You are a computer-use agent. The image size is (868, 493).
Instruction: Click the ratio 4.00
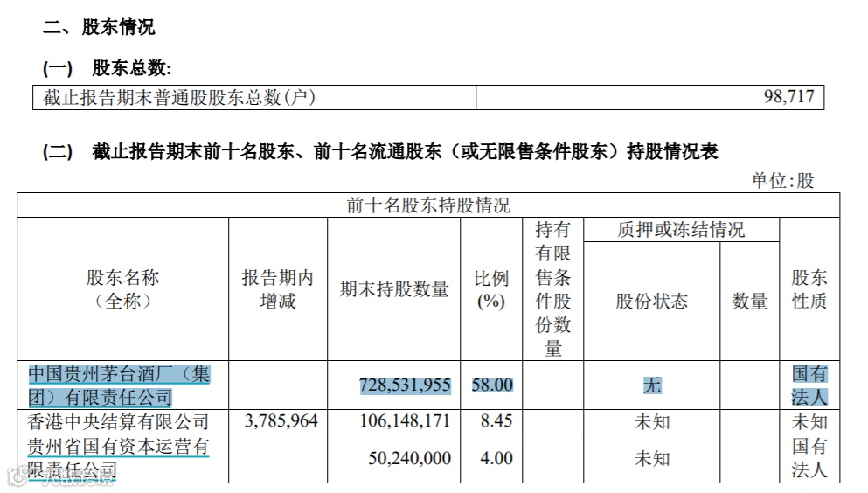coord(496,458)
